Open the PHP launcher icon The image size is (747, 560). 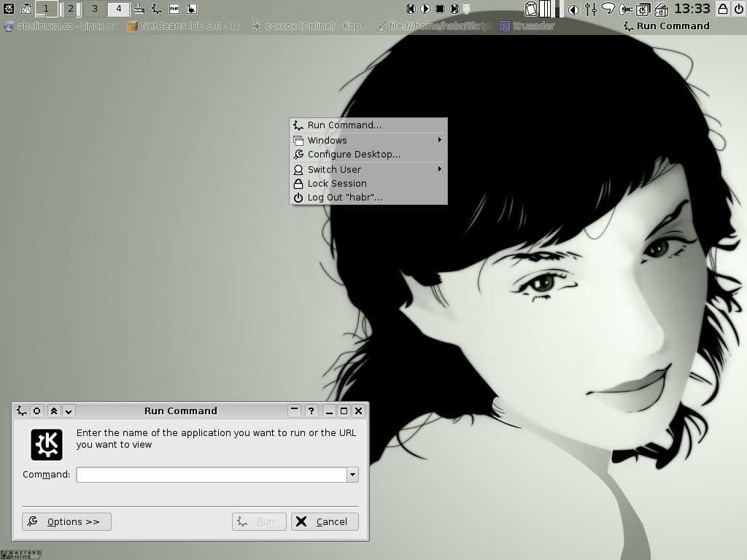pos(174,9)
